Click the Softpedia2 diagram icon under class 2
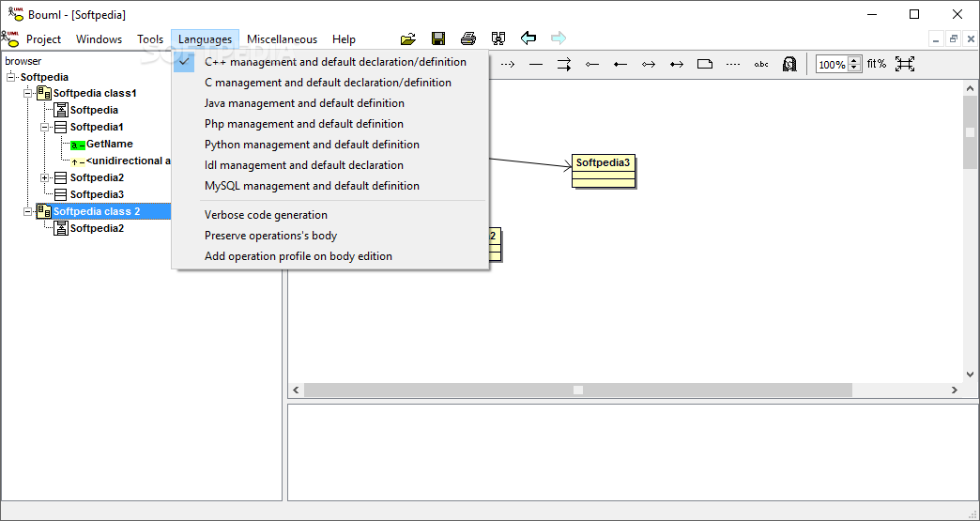 61,228
